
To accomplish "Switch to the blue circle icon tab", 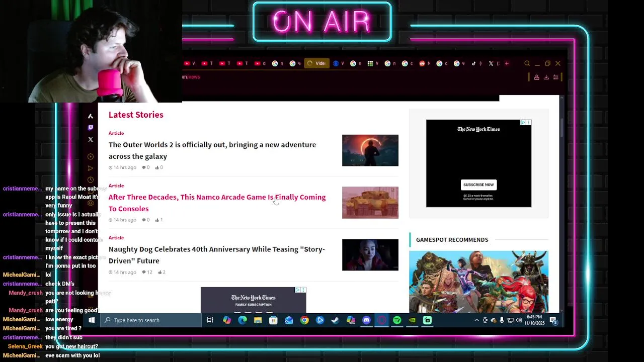I will pos(339,63).
